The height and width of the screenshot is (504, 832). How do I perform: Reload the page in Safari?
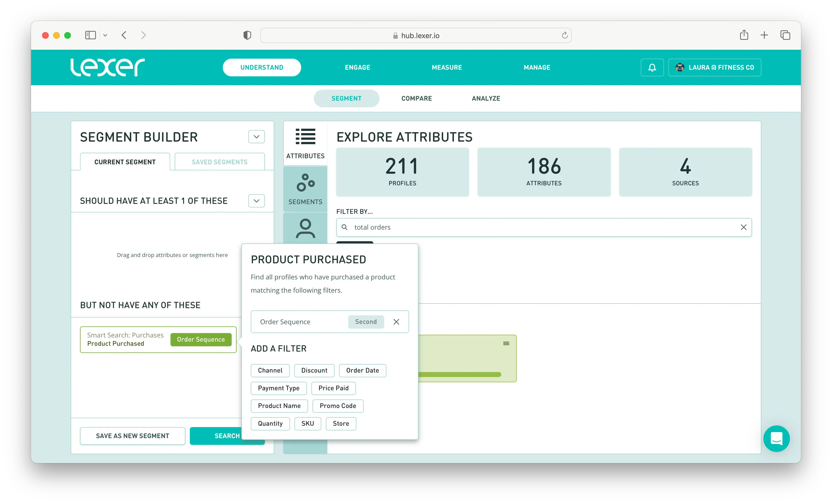[564, 35]
